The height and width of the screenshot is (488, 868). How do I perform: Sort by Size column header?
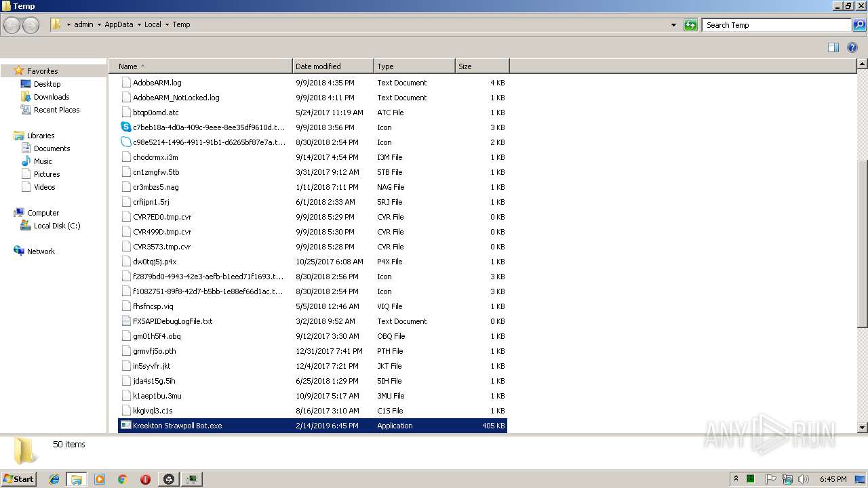(x=482, y=66)
